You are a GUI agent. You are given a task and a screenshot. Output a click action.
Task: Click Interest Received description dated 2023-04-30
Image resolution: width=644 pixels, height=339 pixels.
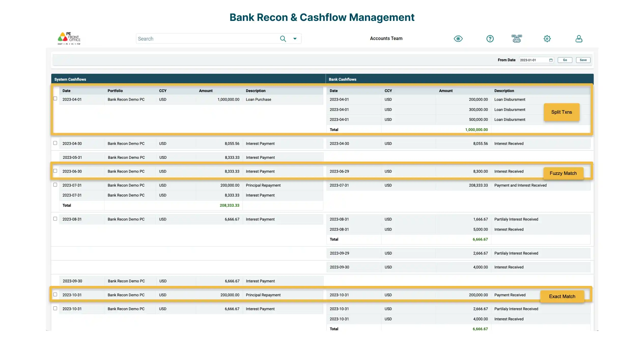509,144
